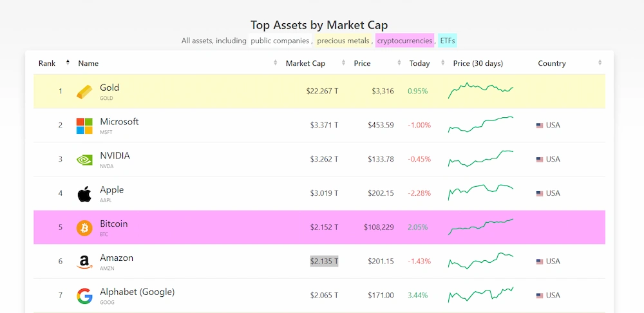This screenshot has width=644, height=313.
Task: Click the MSFT ticker symbol
Action: pos(106,132)
